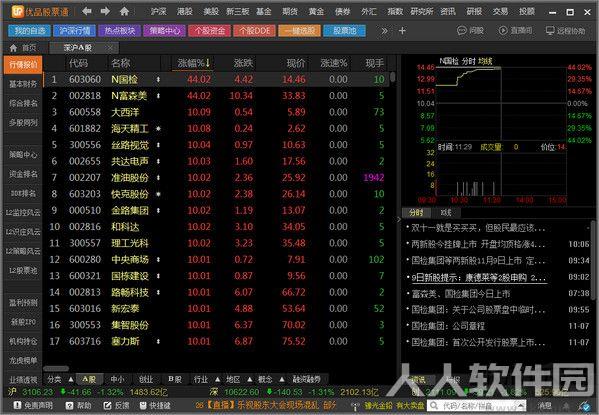This screenshot has width=599, height=415.
Task: Open 快捷键 shortcuts in status bar
Action: click(x=155, y=405)
